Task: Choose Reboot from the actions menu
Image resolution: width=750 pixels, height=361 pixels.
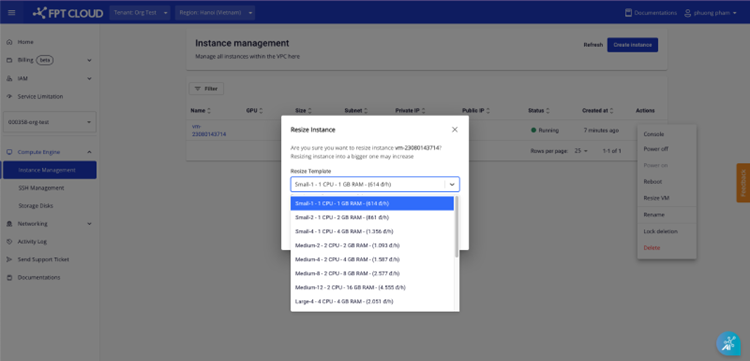Action: (667, 182)
